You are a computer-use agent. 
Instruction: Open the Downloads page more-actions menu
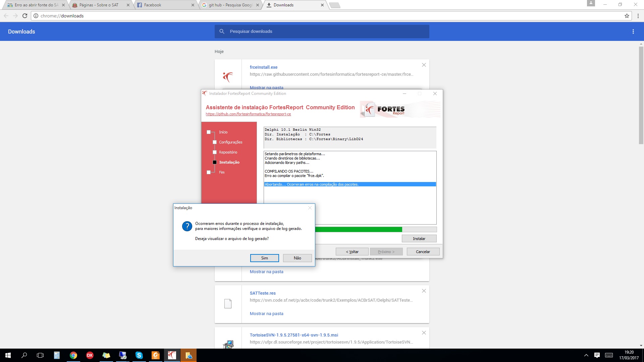[x=633, y=32]
